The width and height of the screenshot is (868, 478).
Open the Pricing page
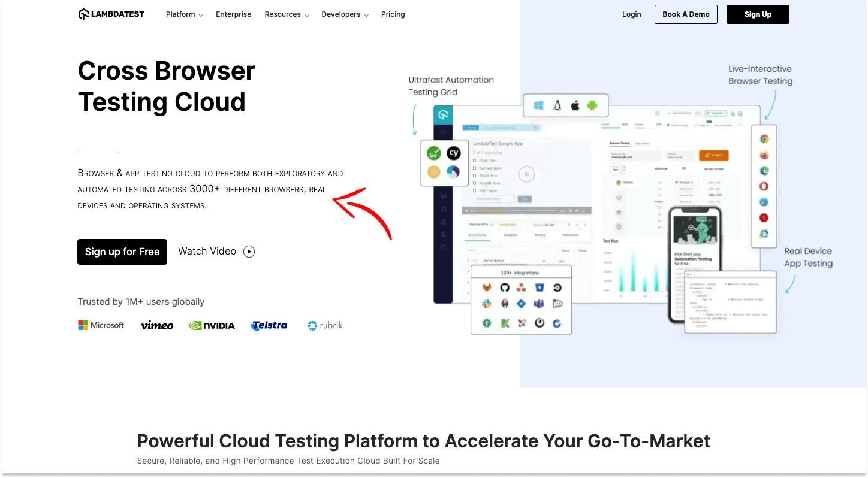[393, 14]
